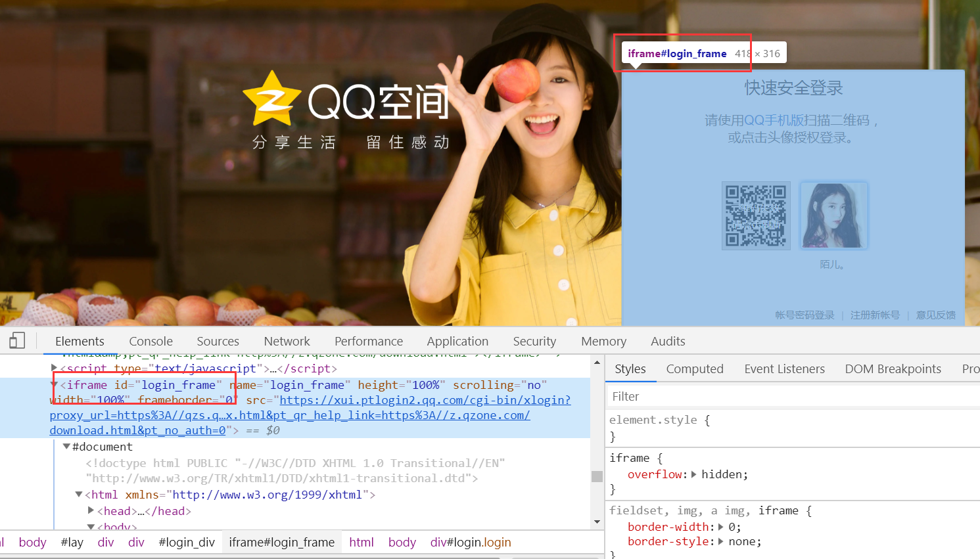The image size is (980, 559).
Task: Expand the border-style property triangle
Action: [721, 542]
